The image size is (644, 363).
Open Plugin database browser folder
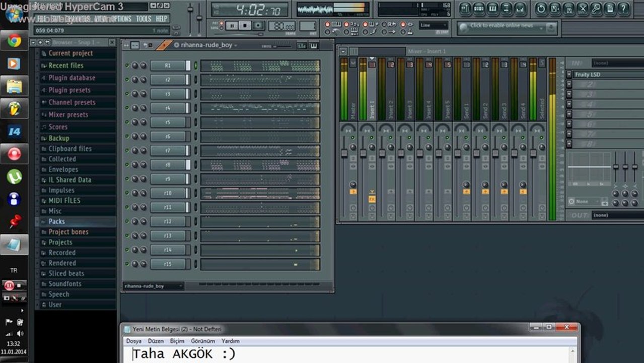pos(71,78)
